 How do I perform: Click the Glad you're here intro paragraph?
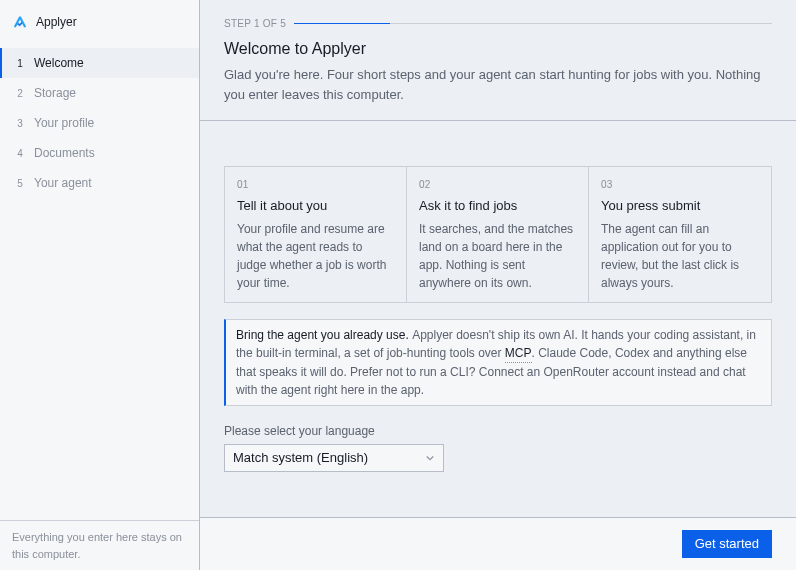pyautogui.click(x=492, y=85)
